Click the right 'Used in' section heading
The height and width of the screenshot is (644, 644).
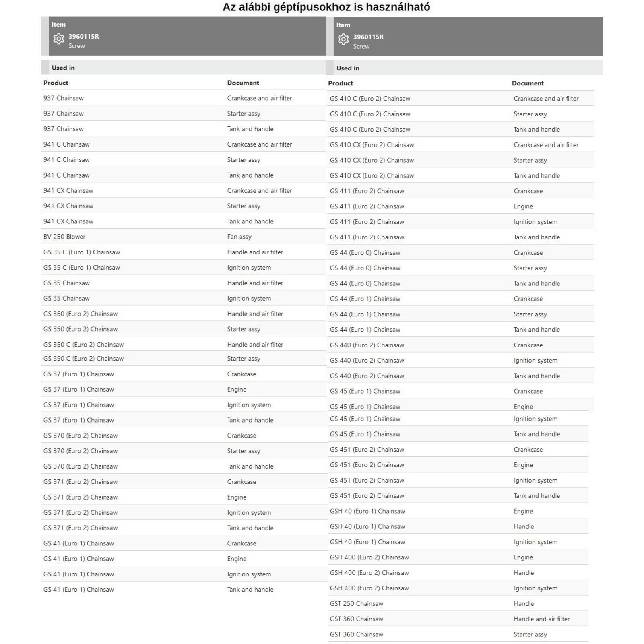pos(348,68)
